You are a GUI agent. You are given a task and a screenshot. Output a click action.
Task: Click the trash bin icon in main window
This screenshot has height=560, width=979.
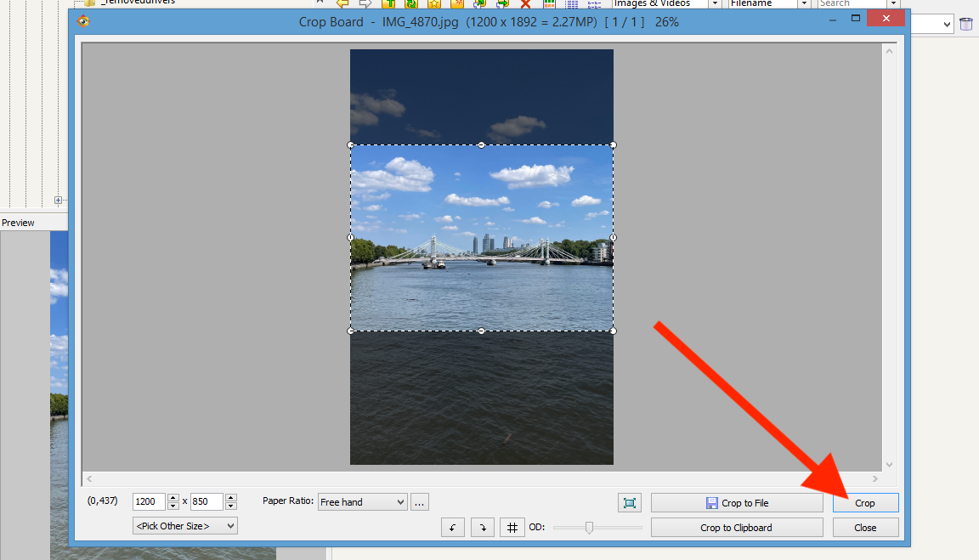(x=966, y=24)
